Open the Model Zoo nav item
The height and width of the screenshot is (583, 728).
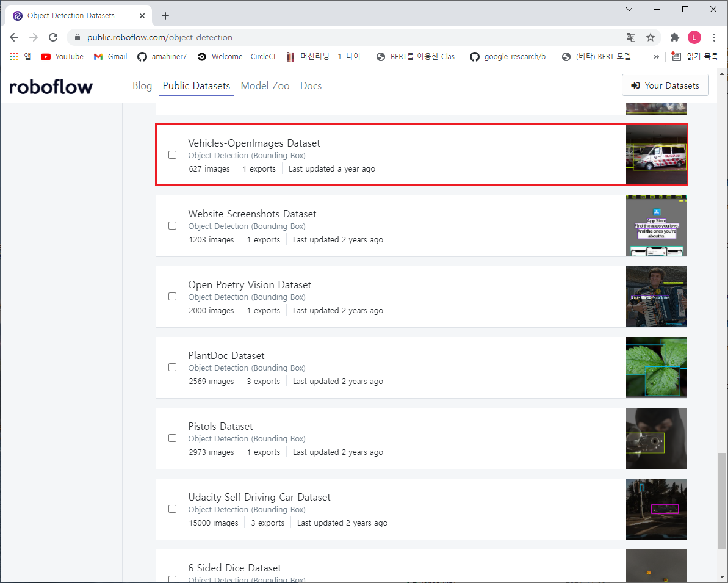click(x=265, y=85)
